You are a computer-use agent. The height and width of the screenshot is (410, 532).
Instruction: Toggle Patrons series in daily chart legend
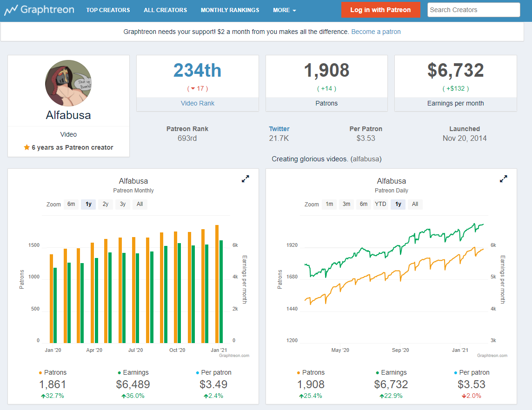311,372
